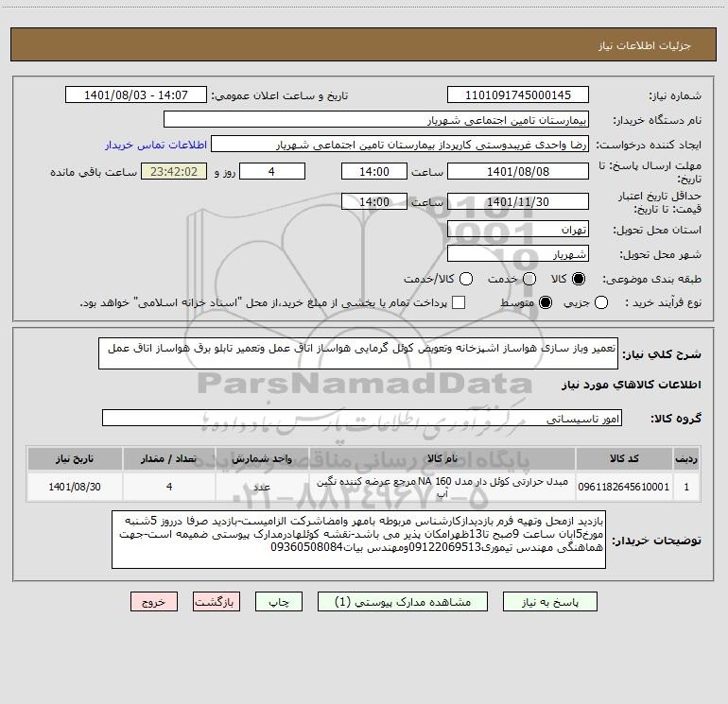The width and height of the screenshot is (728, 704).
Task: Select the جزیی purchase type radio
Action: 601,303
